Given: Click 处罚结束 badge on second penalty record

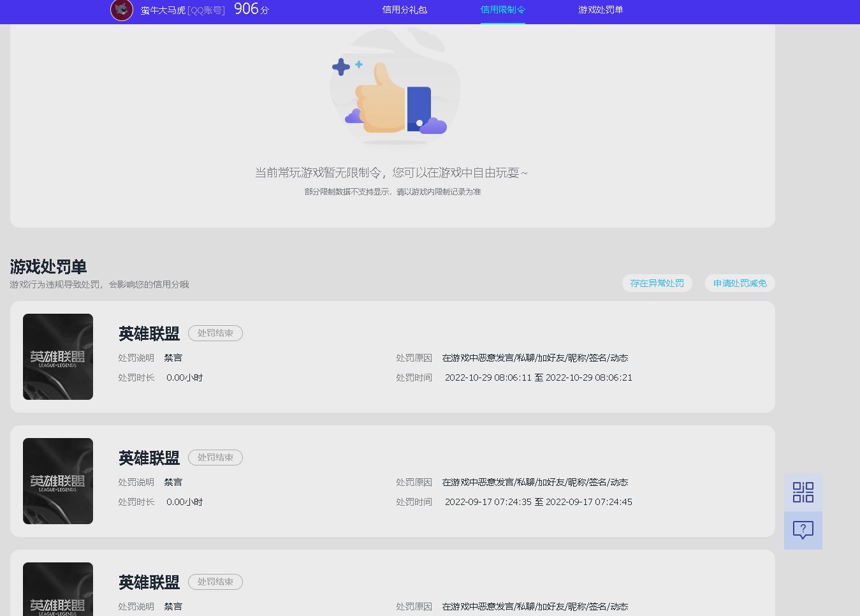Looking at the screenshot, I should point(215,457).
